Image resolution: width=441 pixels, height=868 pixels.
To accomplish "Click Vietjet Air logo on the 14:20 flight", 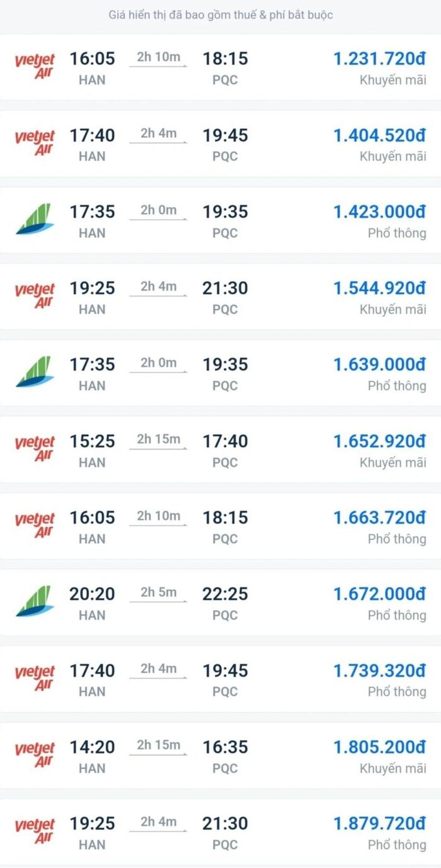I will (35, 754).
